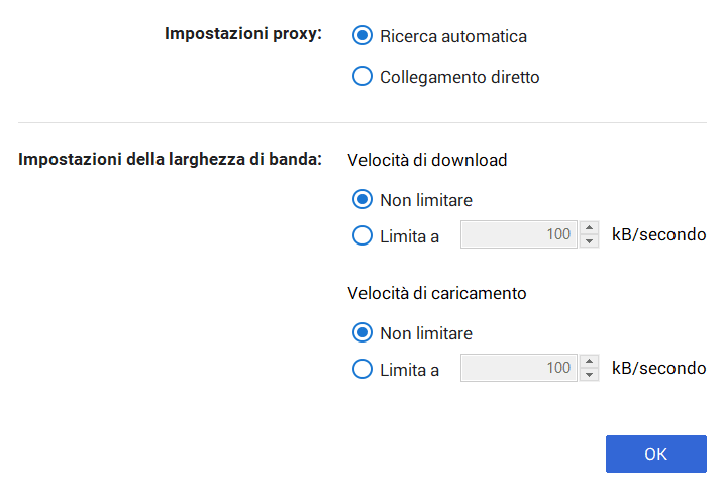Decrease download limit with down arrow
This screenshot has height=488, width=726.
click(590, 242)
